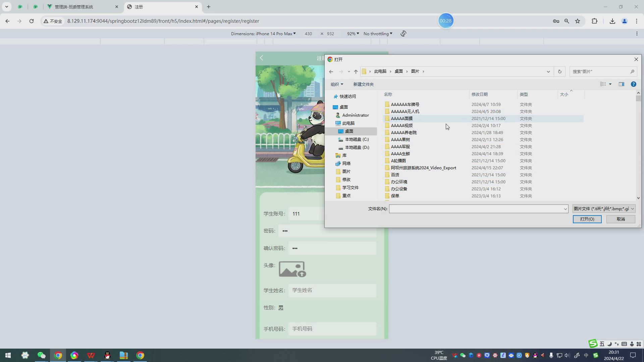Open the Dimensions iPhone 14 Pro Max dropdown
644x362 pixels.
pyautogui.click(x=263, y=34)
